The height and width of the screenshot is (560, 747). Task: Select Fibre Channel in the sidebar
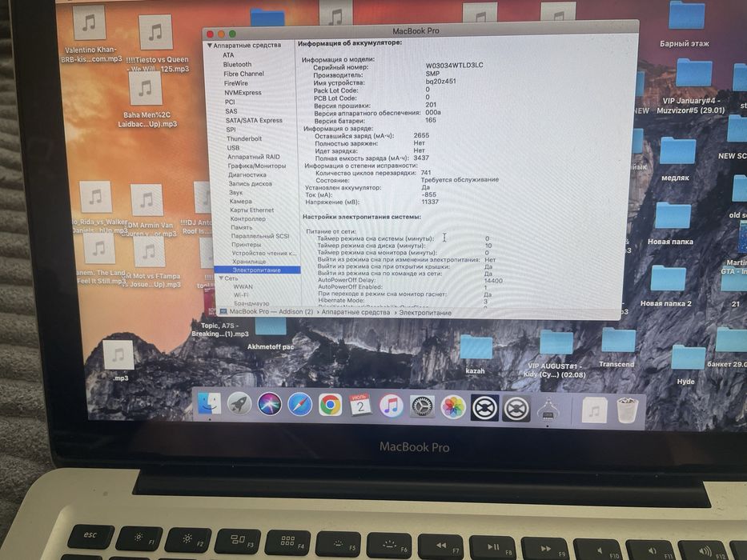[x=243, y=74]
